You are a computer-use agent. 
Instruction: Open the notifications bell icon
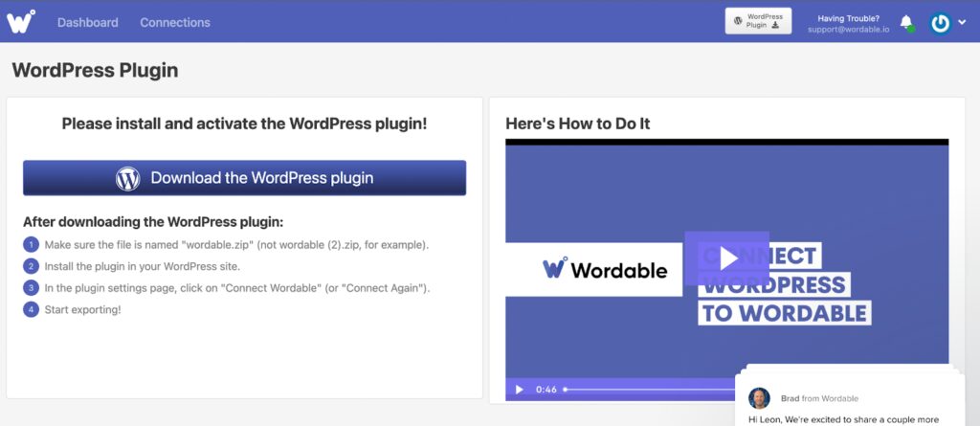click(906, 23)
